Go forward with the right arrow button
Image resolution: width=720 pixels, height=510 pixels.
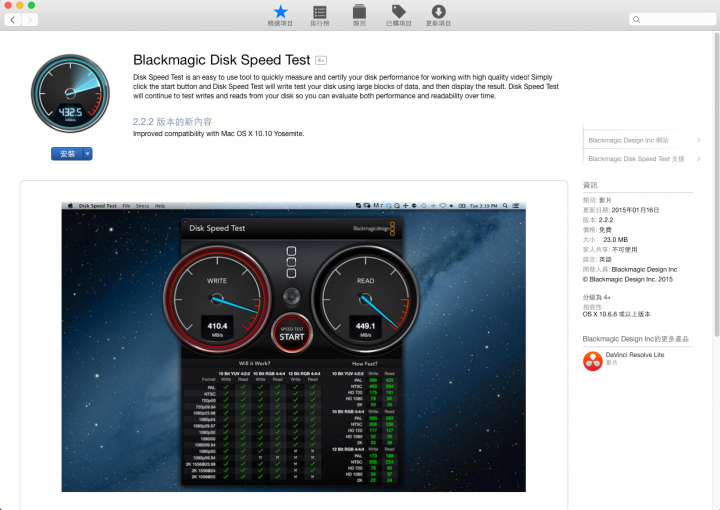pyautogui.click(x=29, y=19)
